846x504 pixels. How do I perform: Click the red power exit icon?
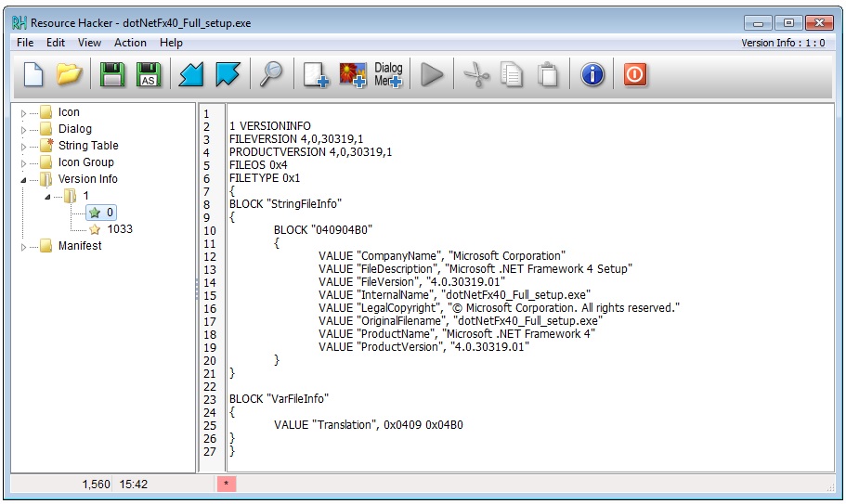pos(635,74)
